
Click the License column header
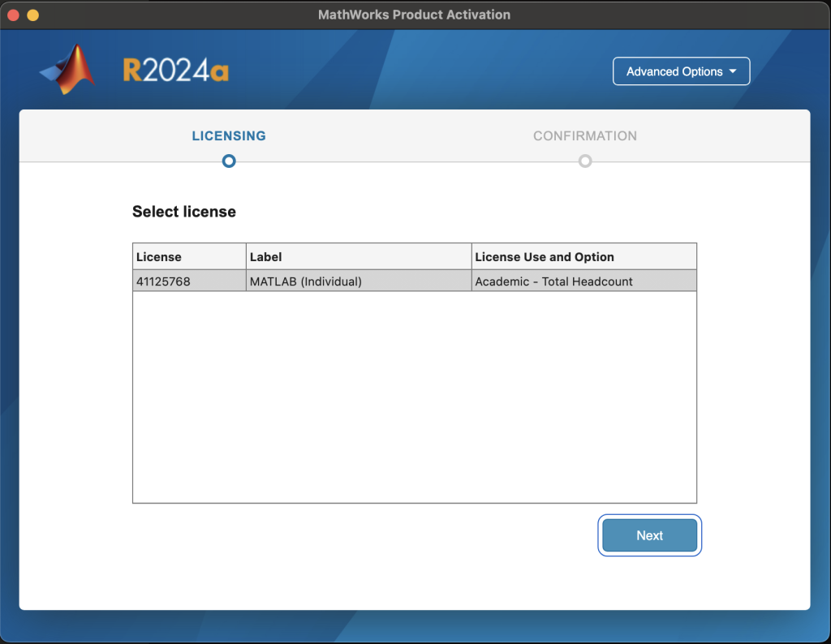tap(189, 257)
